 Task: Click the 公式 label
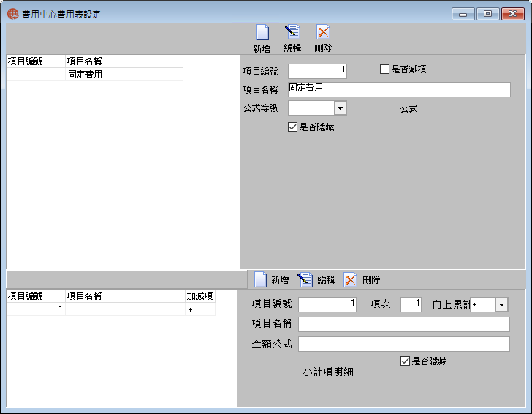[408, 109]
